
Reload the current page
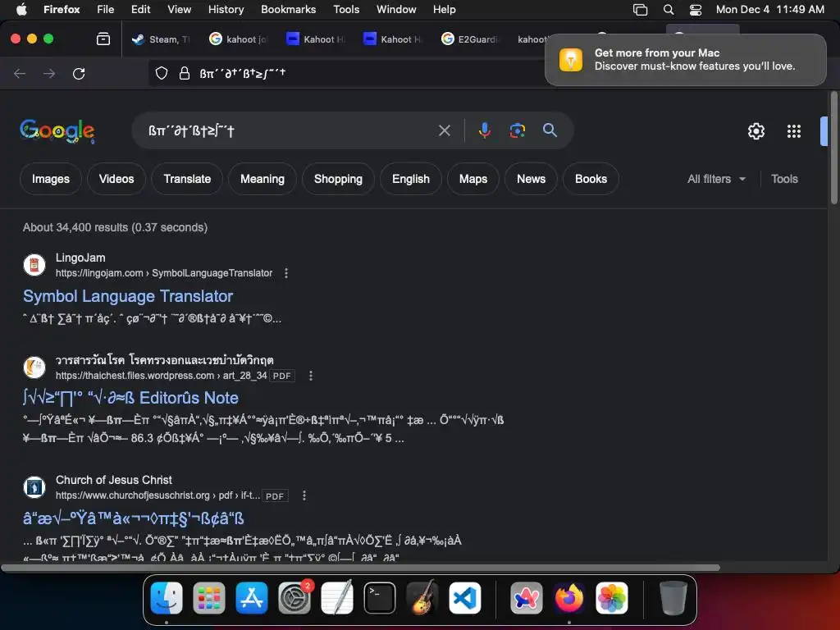(x=79, y=73)
